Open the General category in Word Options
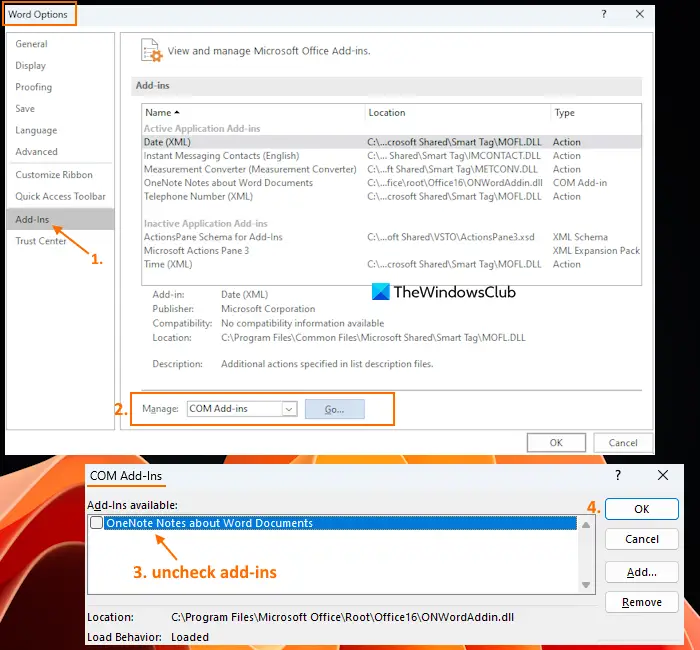700x650 pixels. pos(31,44)
